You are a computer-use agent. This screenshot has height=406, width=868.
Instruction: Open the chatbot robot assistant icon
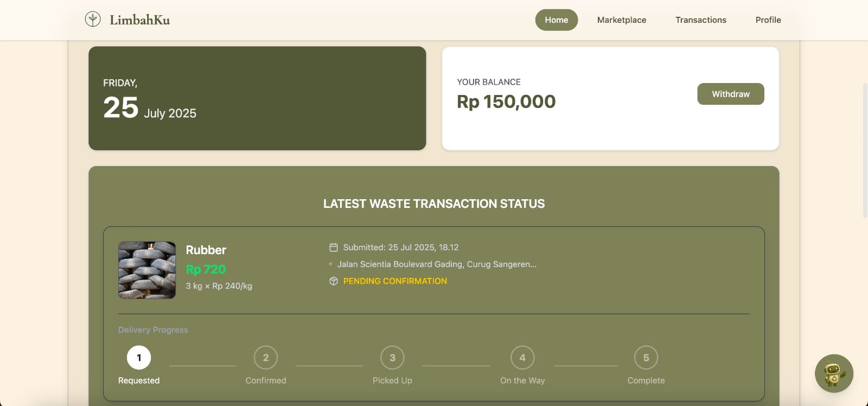pyautogui.click(x=834, y=373)
